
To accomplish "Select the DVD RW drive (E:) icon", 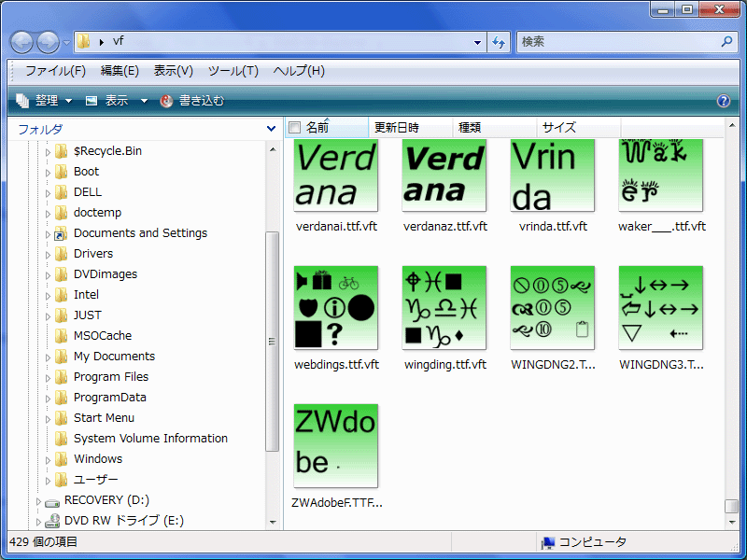I will pos(52,521).
